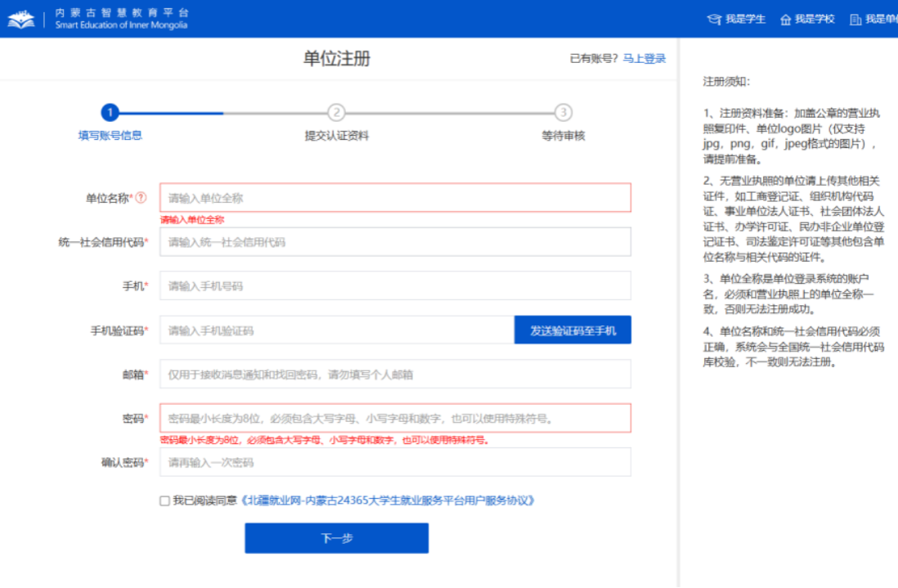Click into the 手机 number field
Screen dimensions: 898x588
tap(395, 286)
